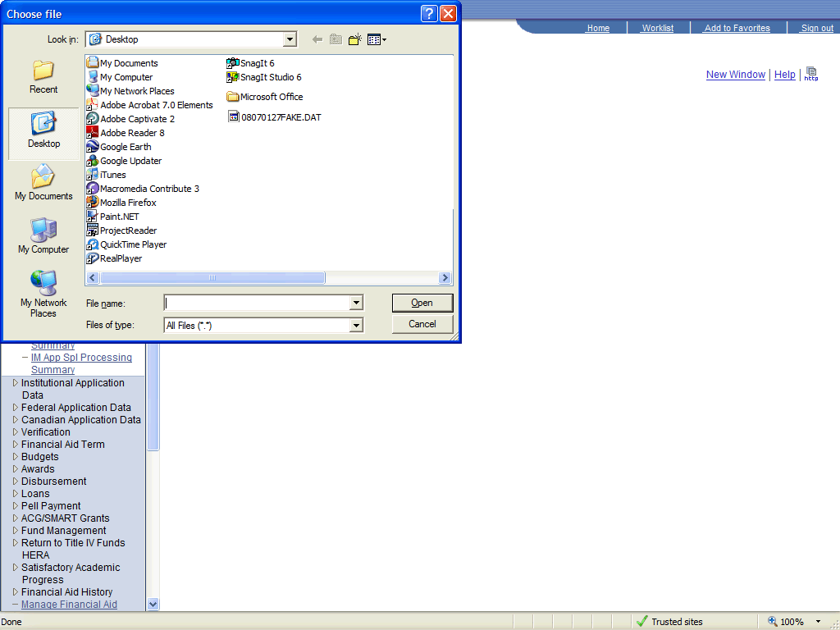This screenshot has height=630, width=840.
Task: Expand the Financial Aid Term menu
Action: [58, 444]
